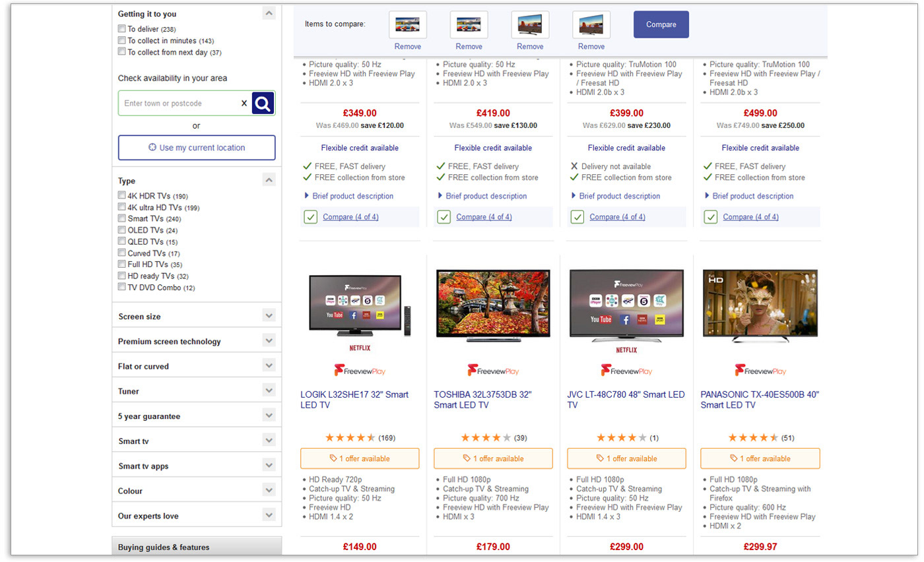This screenshot has width=924, height=562.
Task: Remove the first item from compare
Action: [408, 47]
